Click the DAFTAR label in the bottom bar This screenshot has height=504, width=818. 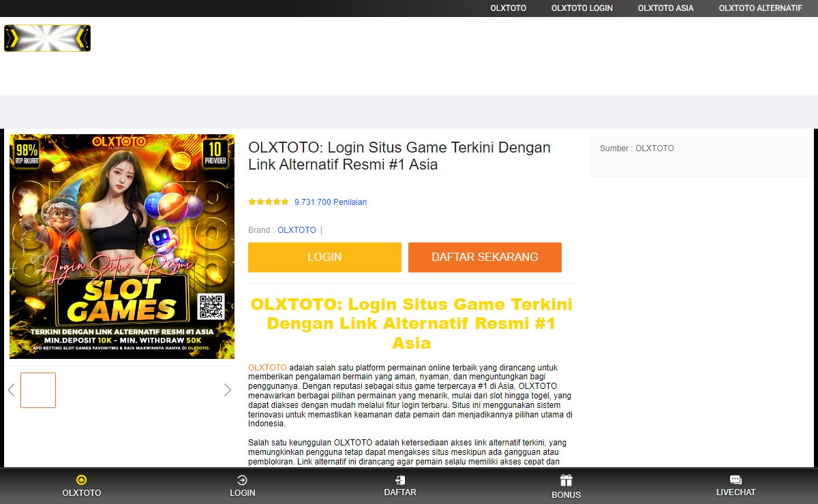tap(400, 492)
